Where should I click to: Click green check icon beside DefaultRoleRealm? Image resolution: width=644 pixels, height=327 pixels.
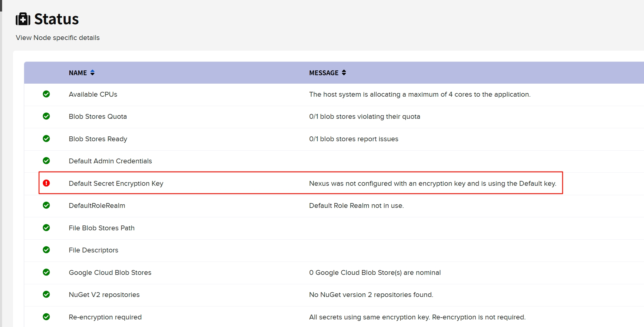click(46, 205)
